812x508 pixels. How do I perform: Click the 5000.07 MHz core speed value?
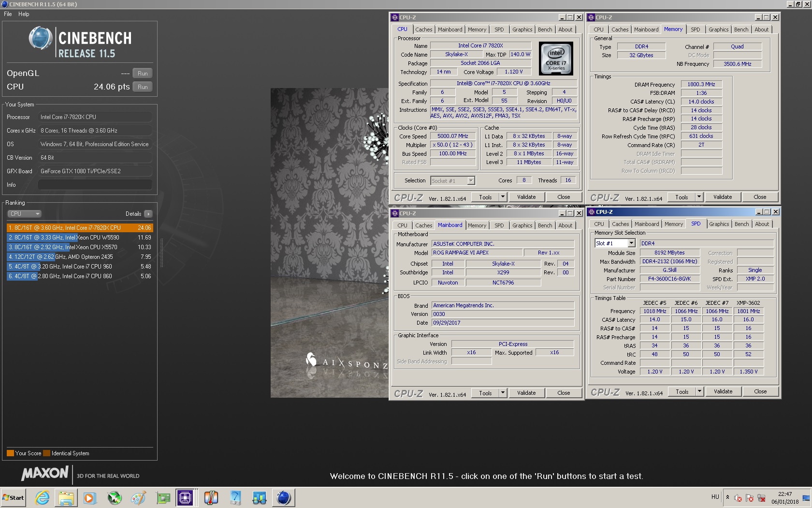click(x=453, y=136)
